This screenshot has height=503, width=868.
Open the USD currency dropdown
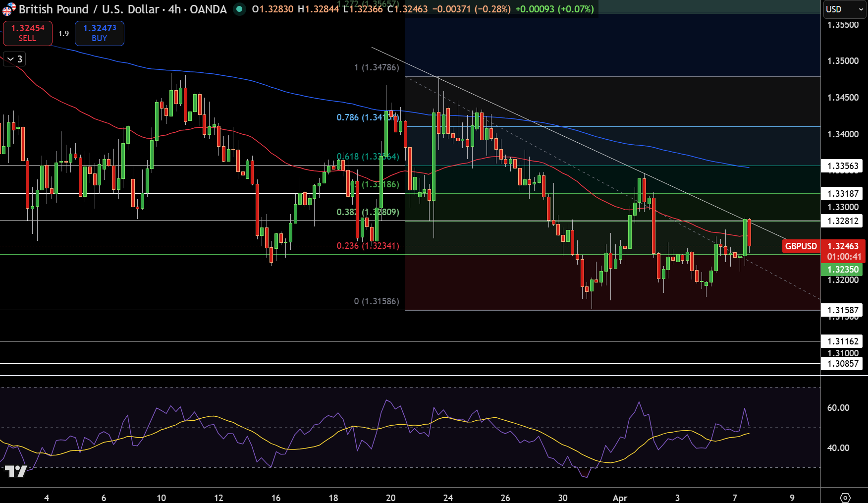point(844,9)
